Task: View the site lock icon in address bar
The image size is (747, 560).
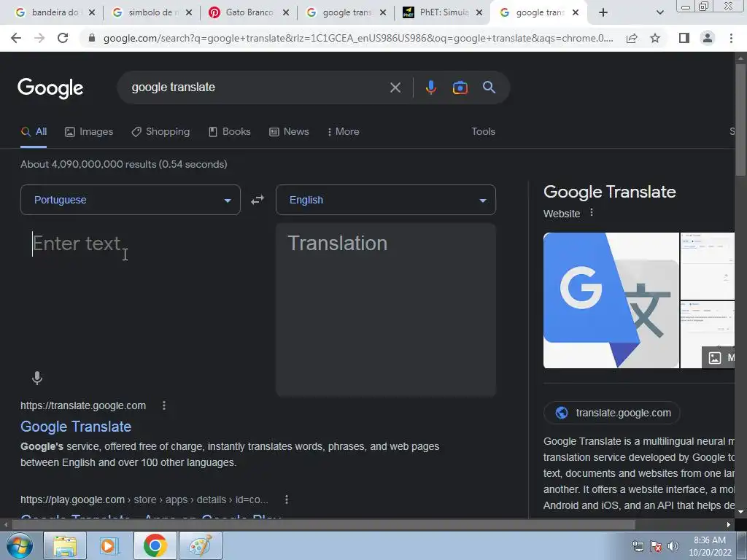Action: pyautogui.click(x=92, y=38)
